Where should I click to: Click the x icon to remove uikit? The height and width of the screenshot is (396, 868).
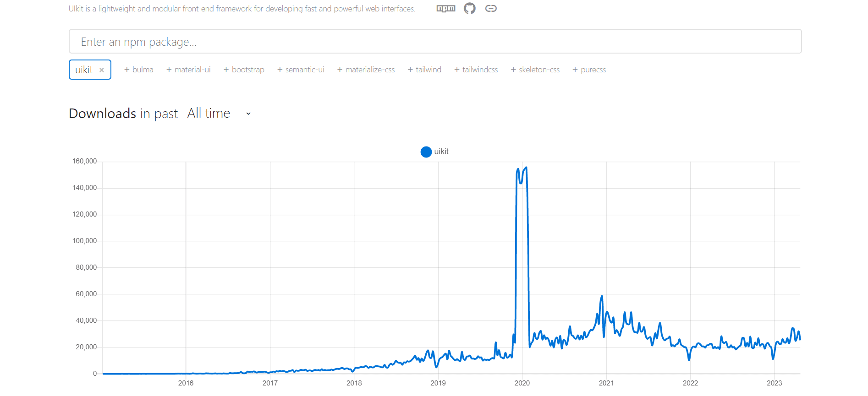(102, 70)
